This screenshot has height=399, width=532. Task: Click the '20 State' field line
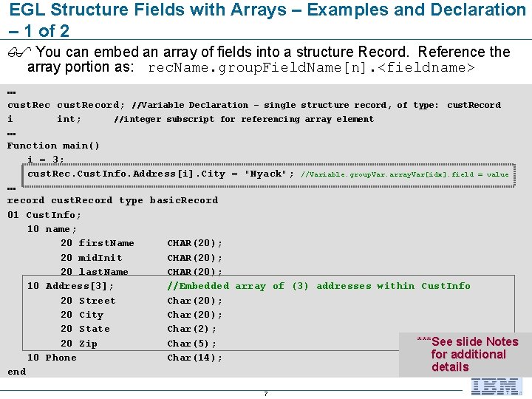click(138, 329)
